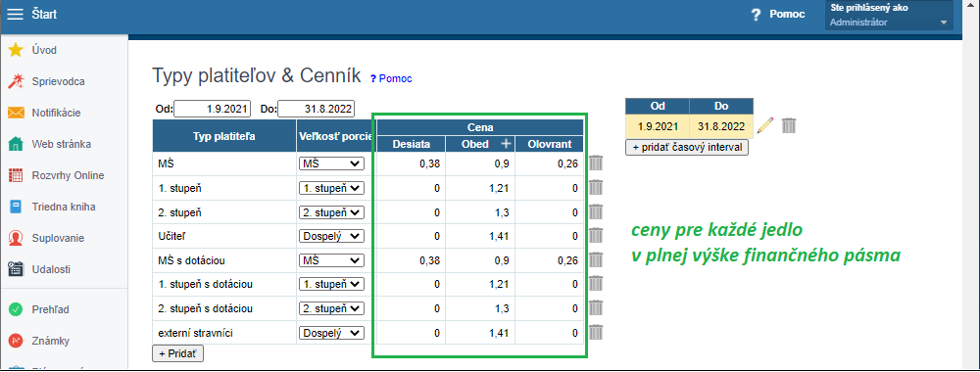This screenshot has height=372, width=980.
Task: Delete 1. stupeň s dotáciou via its trash icon
Action: (596, 284)
